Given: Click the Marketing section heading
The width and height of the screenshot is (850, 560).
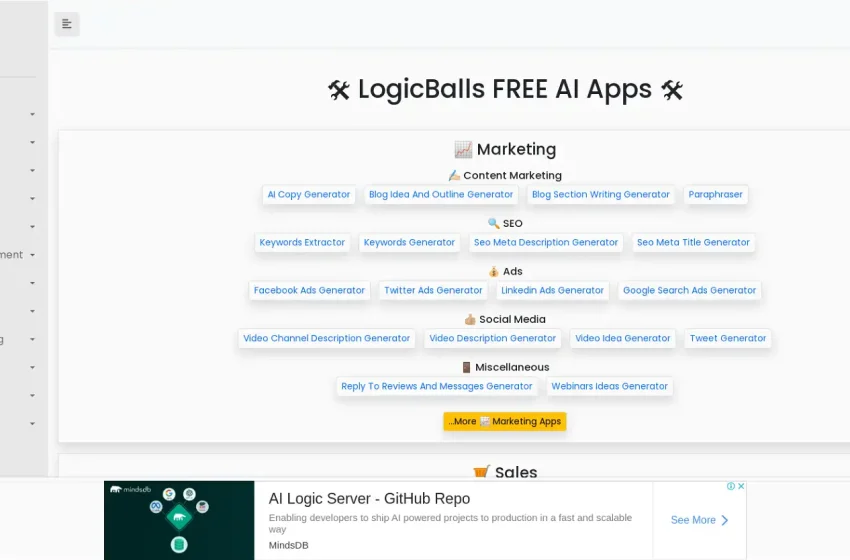Looking at the screenshot, I should (x=505, y=150).
